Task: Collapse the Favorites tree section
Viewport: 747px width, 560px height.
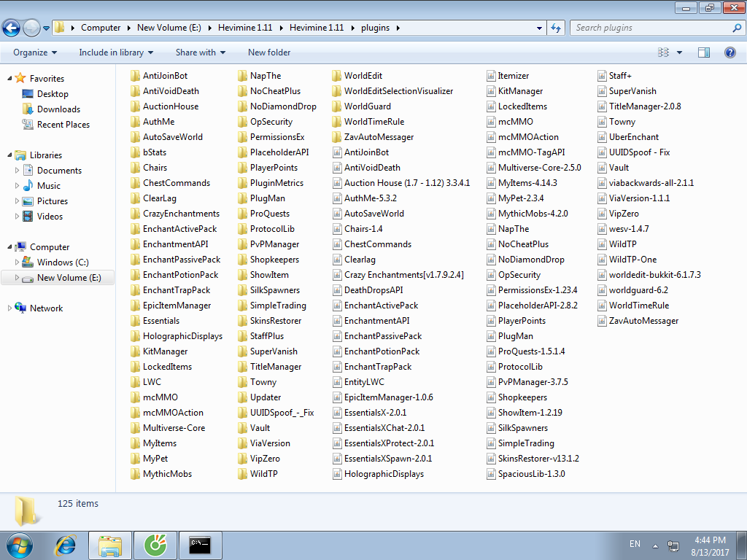Action: pyautogui.click(x=9, y=79)
